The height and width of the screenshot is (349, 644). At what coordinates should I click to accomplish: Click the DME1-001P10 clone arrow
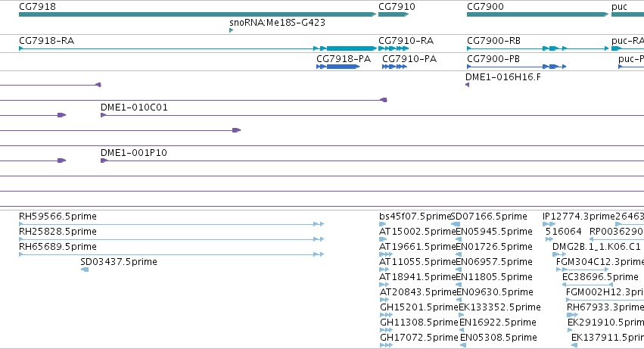point(104,160)
